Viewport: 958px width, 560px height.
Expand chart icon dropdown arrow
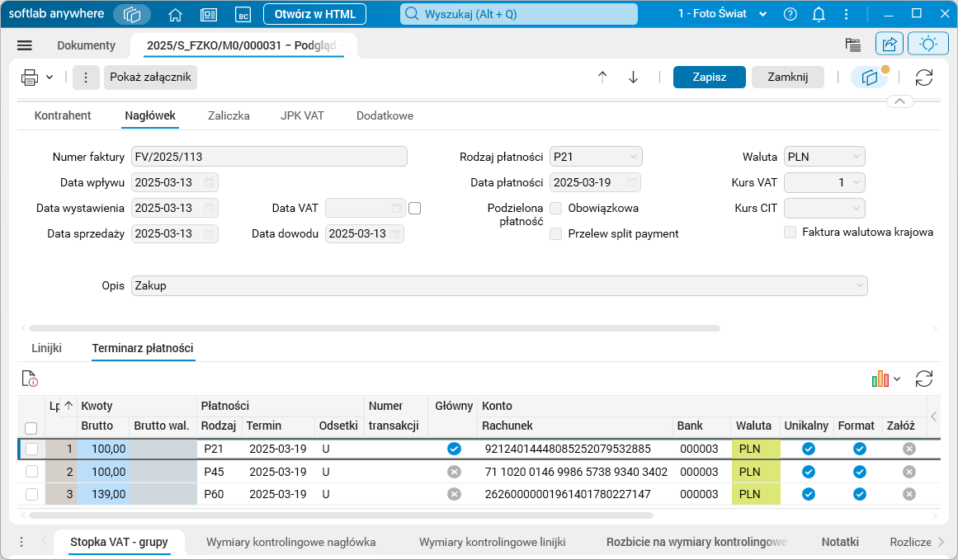[x=897, y=379]
